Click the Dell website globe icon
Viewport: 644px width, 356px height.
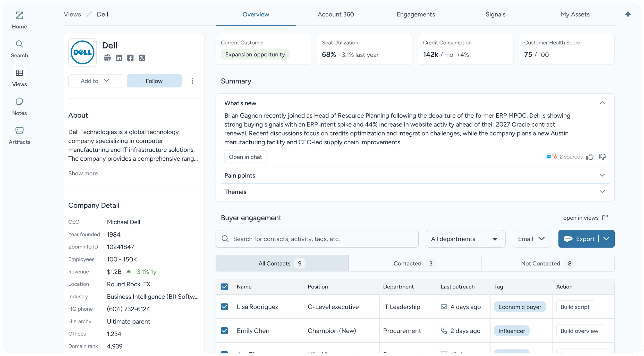[x=107, y=58]
